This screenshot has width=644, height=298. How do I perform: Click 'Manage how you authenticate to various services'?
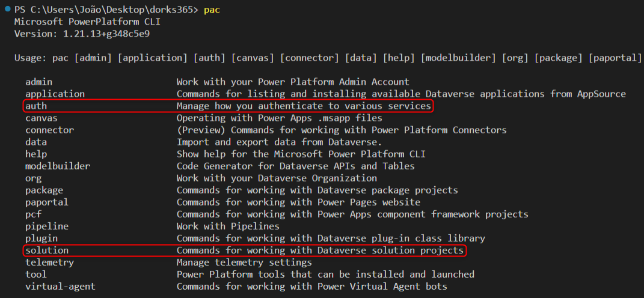[304, 106]
